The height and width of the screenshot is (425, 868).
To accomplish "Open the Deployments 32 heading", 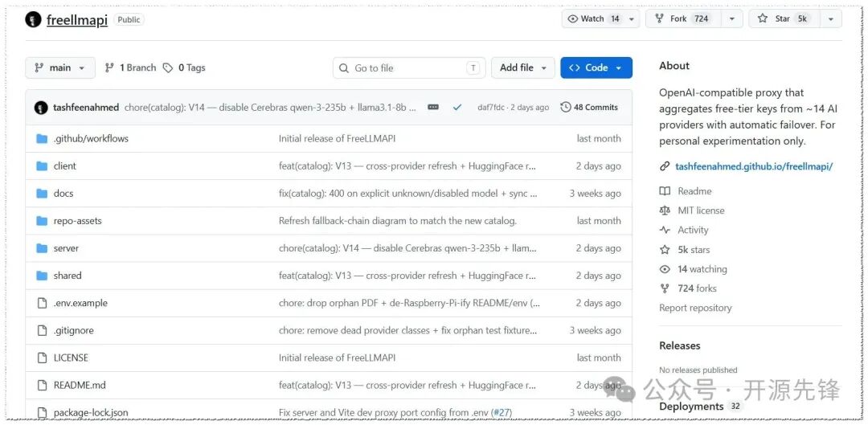I will point(700,407).
